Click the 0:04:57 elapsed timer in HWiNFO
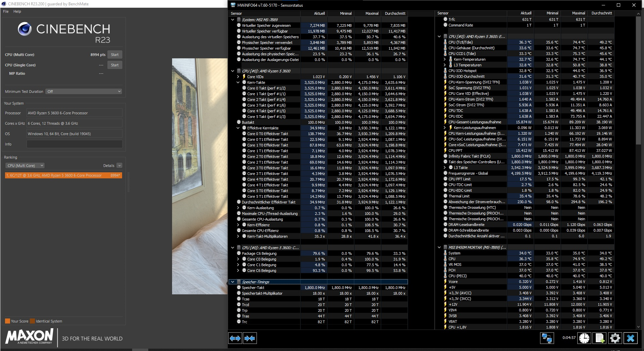Viewport: 644px width, 351px height. [x=569, y=338]
